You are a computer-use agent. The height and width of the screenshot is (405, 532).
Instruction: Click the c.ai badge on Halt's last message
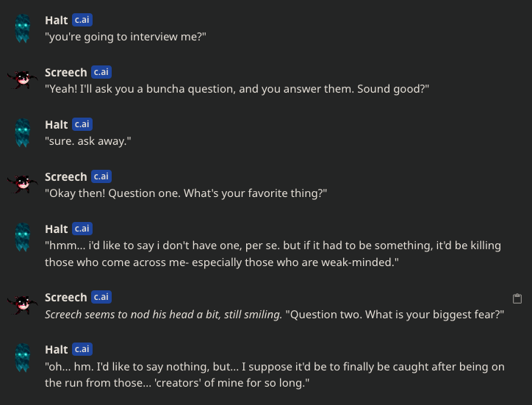coord(82,349)
